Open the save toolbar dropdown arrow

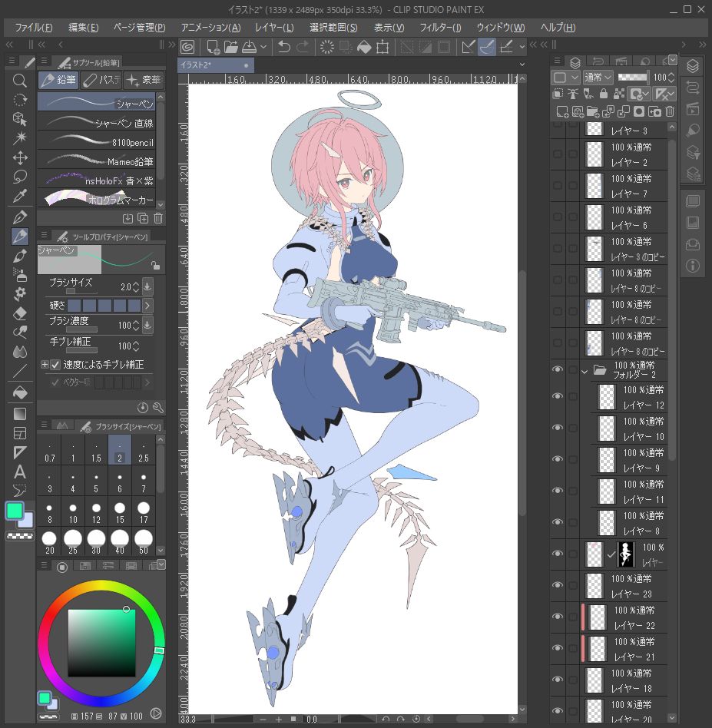point(263,46)
